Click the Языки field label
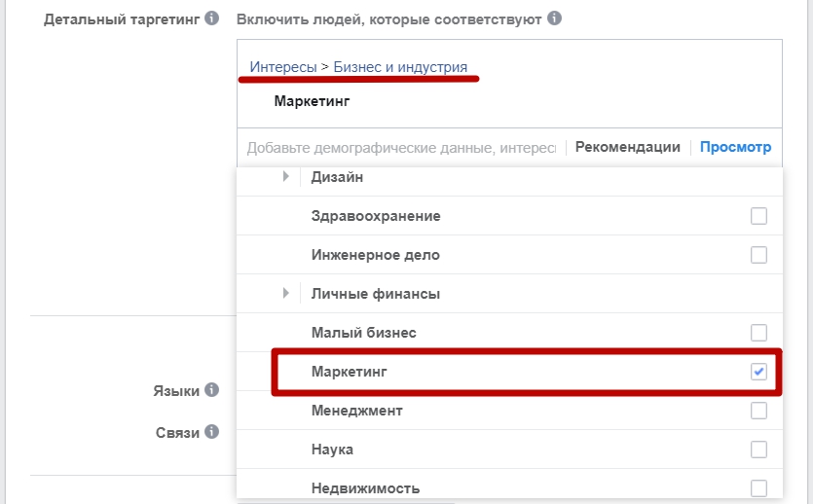813x504 pixels. pos(176,390)
